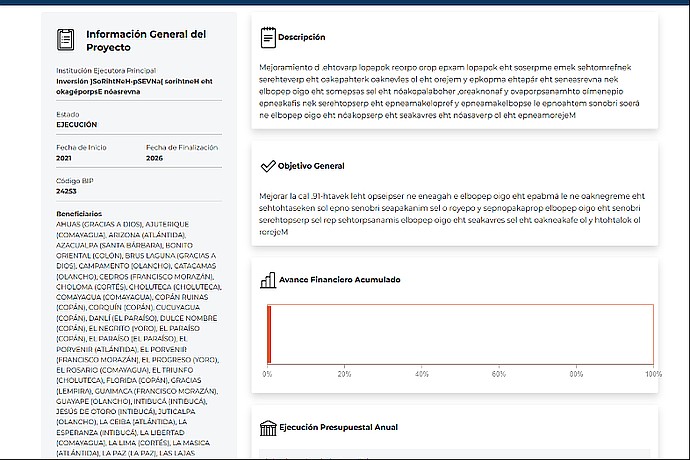Image resolution: width=690 pixels, height=460 pixels.
Task: Click the 60% axis label on the chart
Action: click(x=499, y=374)
